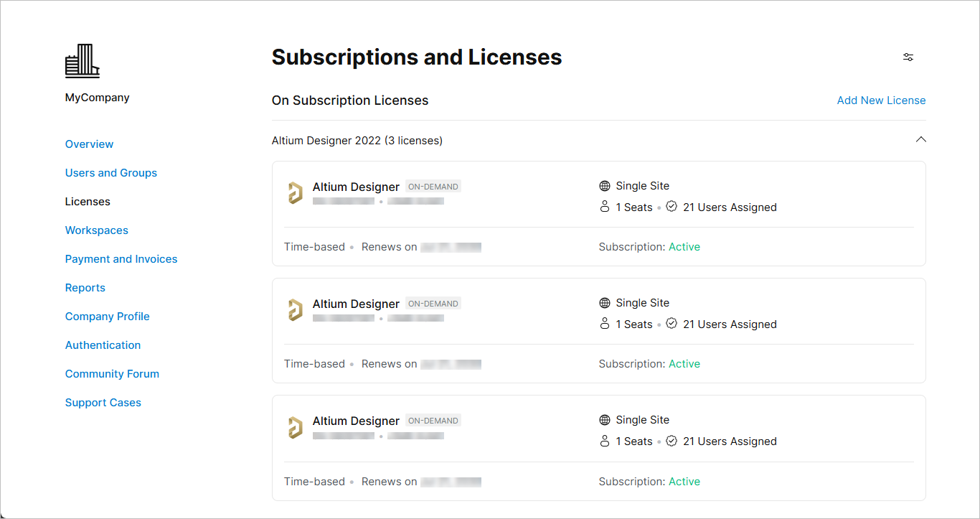This screenshot has height=519, width=980.
Task: Click the seats person icon in the third card
Action: tap(605, 441)
